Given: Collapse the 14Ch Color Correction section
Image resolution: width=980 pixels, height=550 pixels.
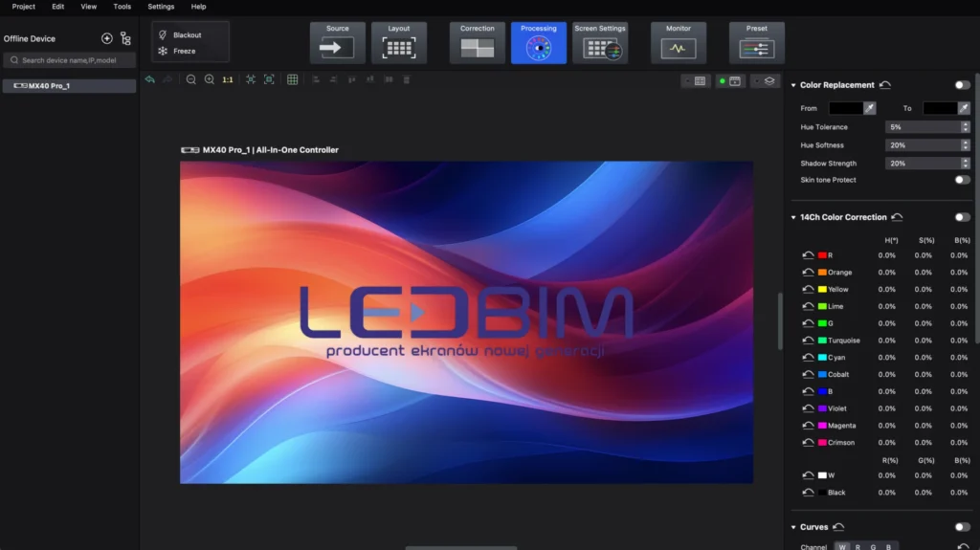Looking at the screenshot, I should tap(793, 217).
